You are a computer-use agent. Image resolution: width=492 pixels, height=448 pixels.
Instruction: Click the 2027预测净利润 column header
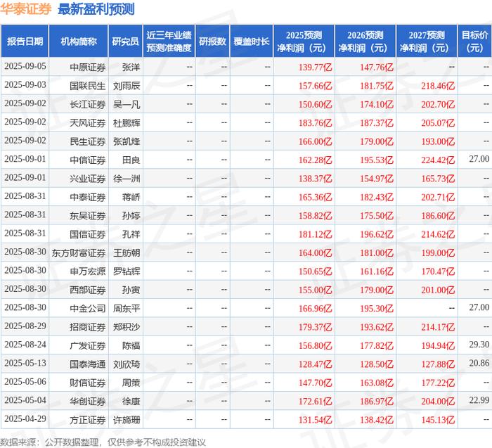(x=427, y=41)
